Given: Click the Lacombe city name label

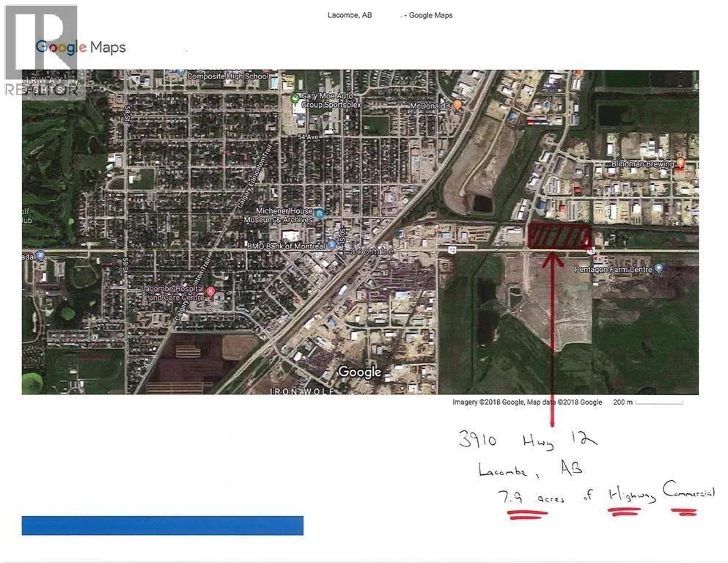Looking at the screenshot, I should tap(369, 251).
